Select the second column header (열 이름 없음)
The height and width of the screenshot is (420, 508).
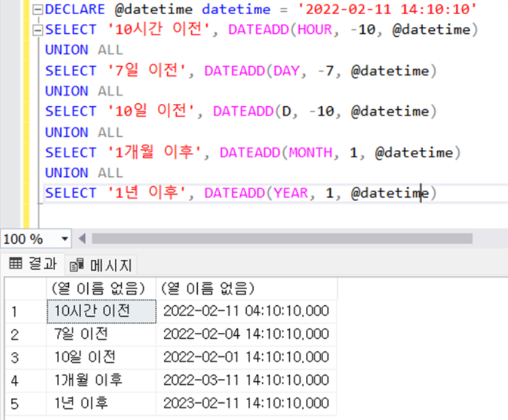(246, 288)
